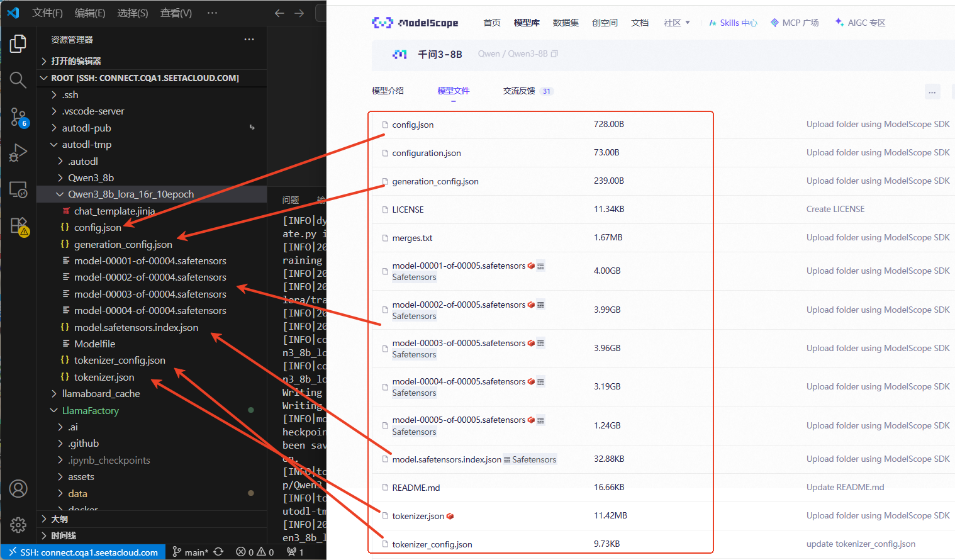Open Run and Debug view
The height and width of the screenshot is (560, 955).
18,153
